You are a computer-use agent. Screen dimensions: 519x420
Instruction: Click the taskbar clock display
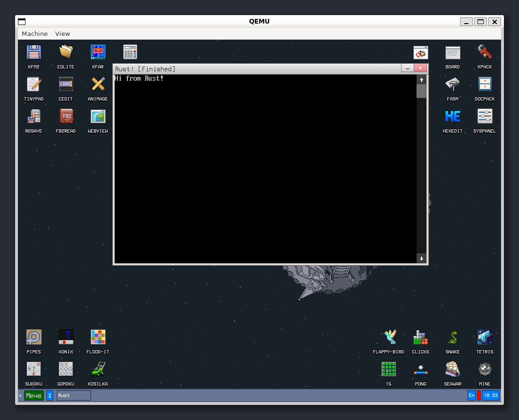click(490, 395)
